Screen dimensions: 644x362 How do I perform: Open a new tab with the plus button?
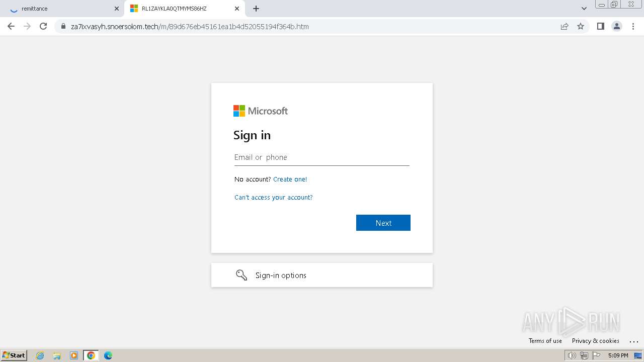[x=256, y=9]
